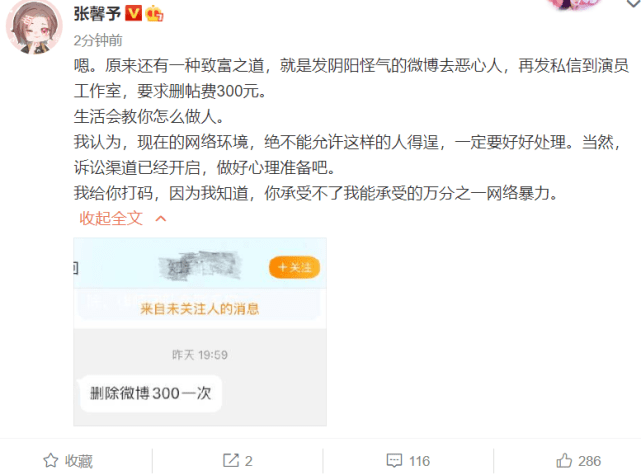Viewport: 641px width, 475px height.
Task: Open the post timestamp 2分钟前
Action: coord(98,40)
